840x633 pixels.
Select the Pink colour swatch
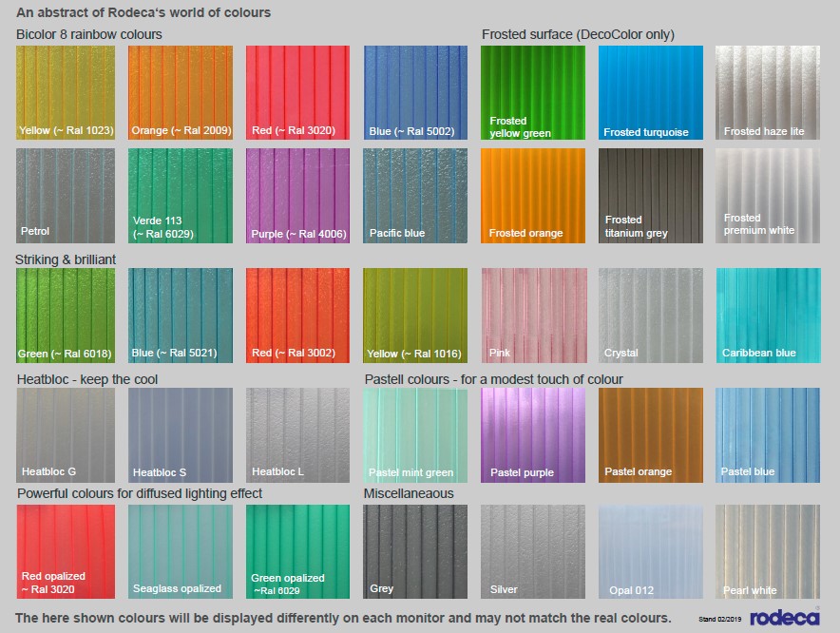534,316
